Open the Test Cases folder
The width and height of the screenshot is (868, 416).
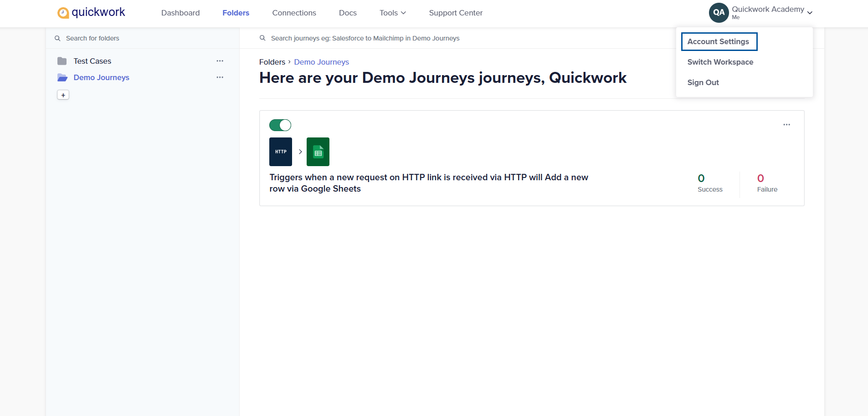[x=92, y=61]
